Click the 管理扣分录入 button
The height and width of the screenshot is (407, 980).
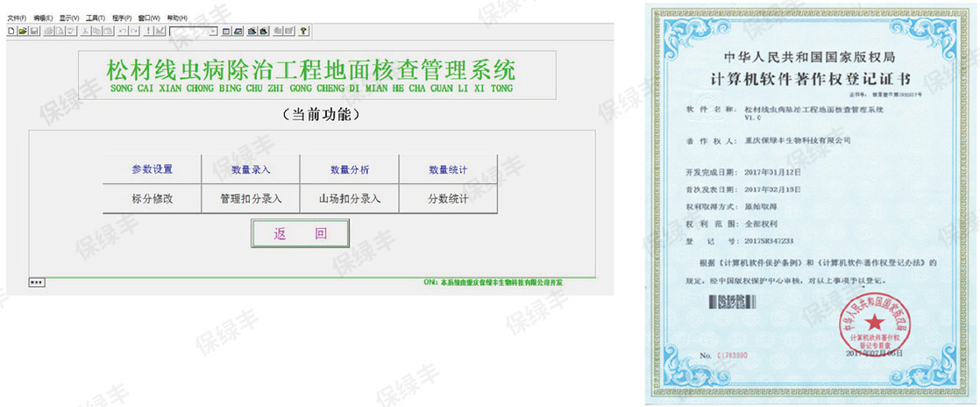coord(251,198)
